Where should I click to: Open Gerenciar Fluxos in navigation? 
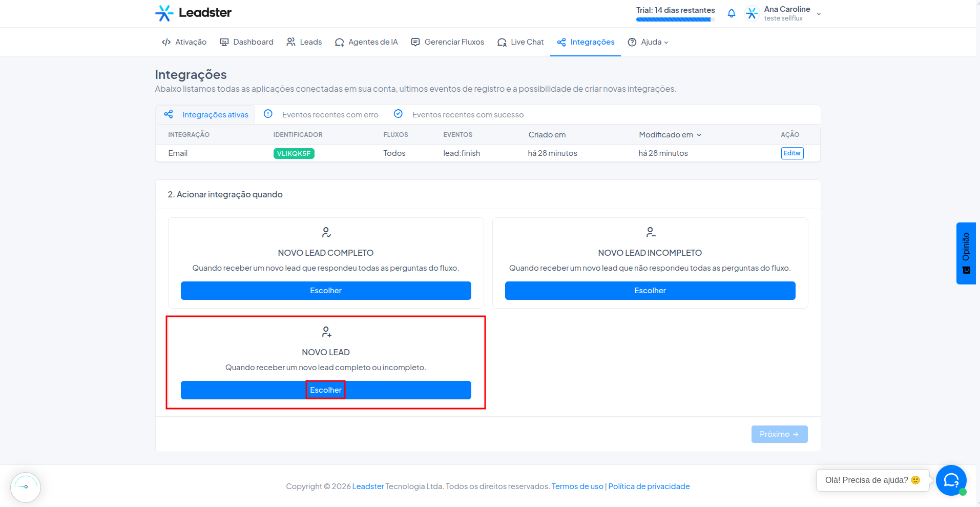pos(448,42)
